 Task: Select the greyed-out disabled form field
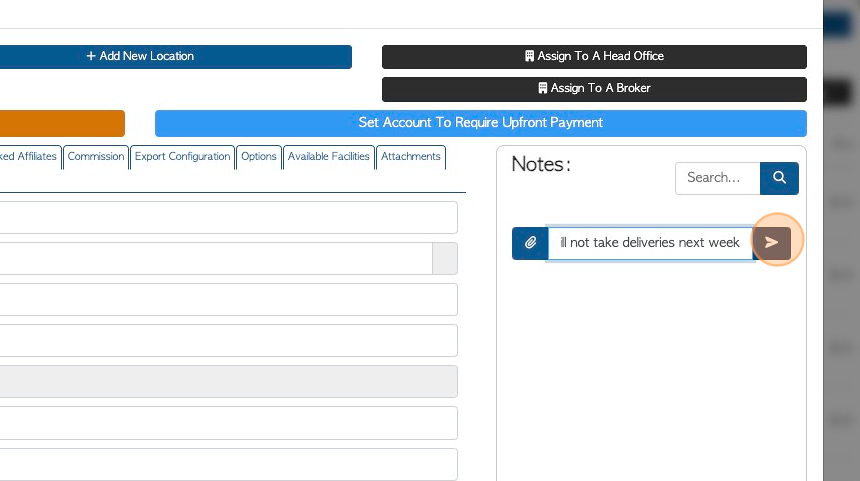click(229, 381)
